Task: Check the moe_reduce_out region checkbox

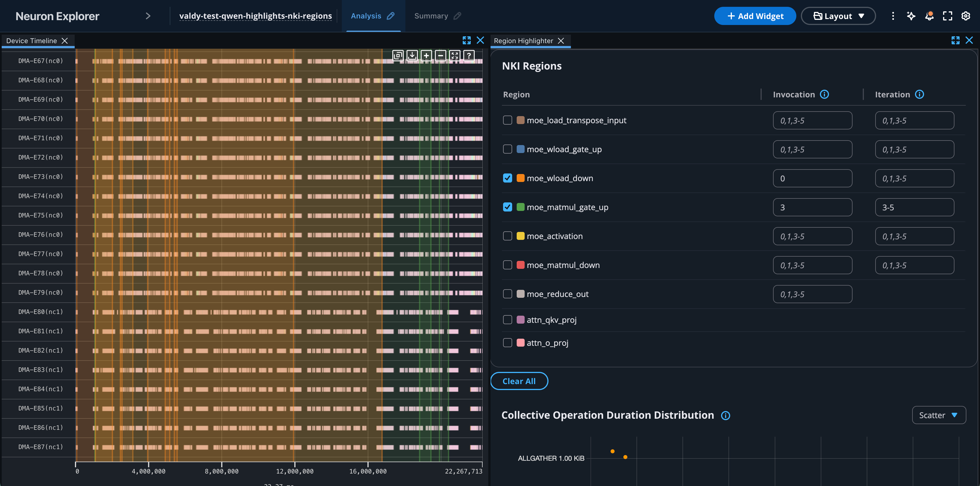Action: click(508, 294)
